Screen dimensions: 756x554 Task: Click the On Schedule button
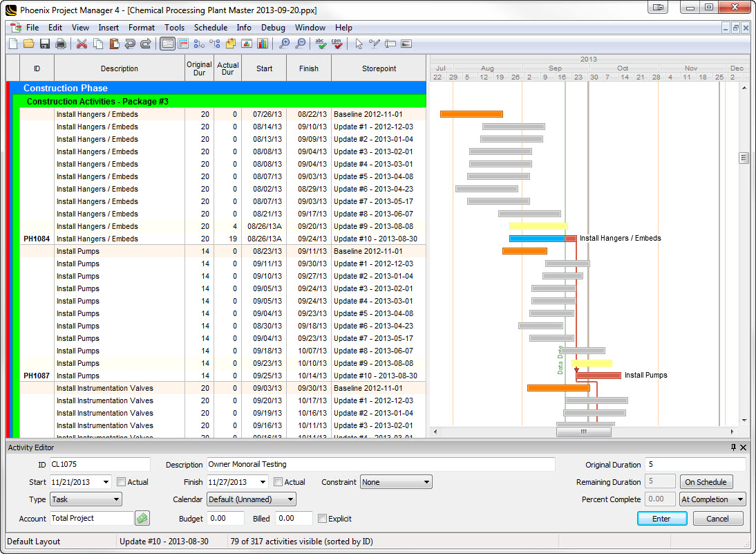tap(706, 482)
